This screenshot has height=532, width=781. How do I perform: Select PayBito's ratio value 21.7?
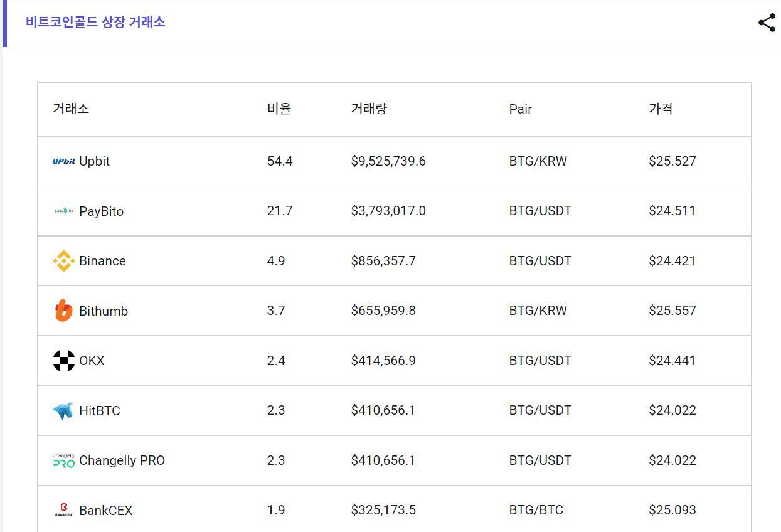point(280,211)
